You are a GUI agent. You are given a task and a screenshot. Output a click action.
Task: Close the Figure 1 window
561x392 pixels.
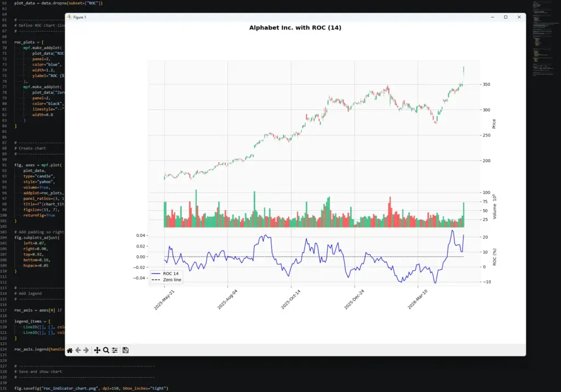[519, 17]
